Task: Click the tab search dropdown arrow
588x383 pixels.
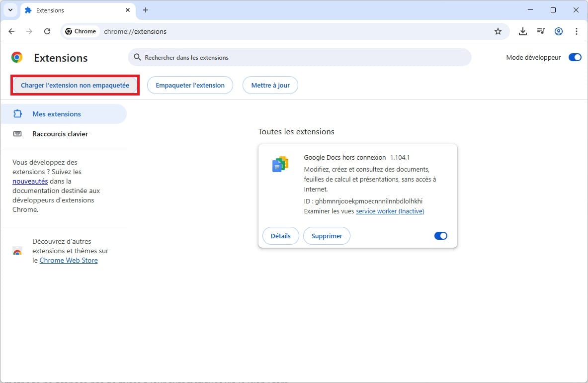Action: pyautogui.click(x=10, y=10)
